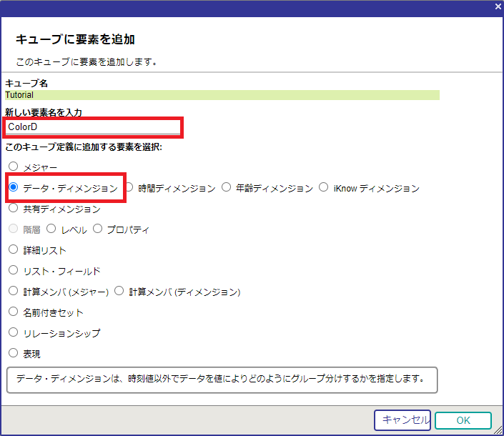Screen dimensions: 504x436
Task: Confirm with the OK button
Action: (463, 420)
